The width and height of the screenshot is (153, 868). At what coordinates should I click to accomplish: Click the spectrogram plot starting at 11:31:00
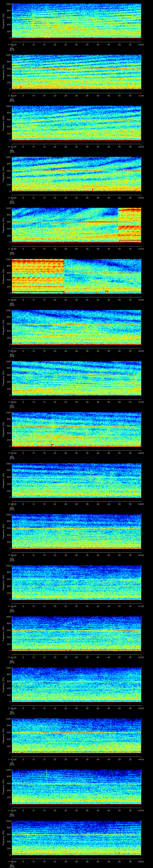[76, 123]
